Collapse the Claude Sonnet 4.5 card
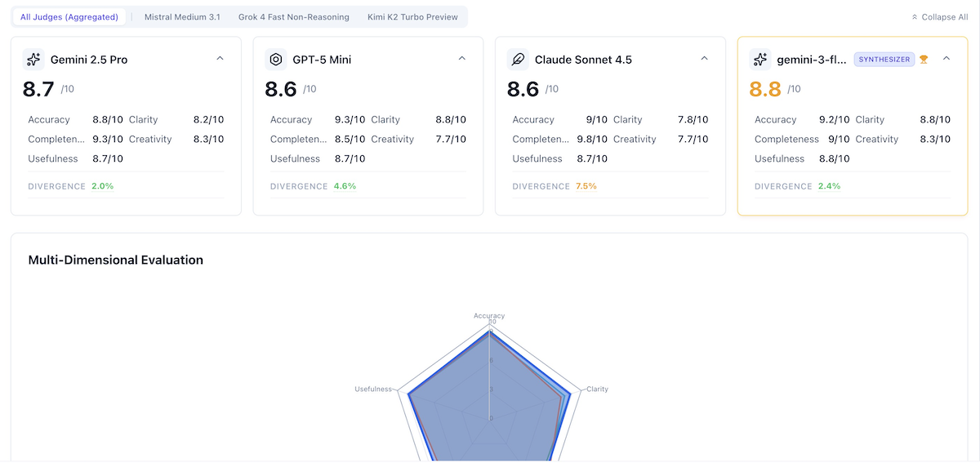This screenshot has height=463, width=980. (x=704, y=59)
